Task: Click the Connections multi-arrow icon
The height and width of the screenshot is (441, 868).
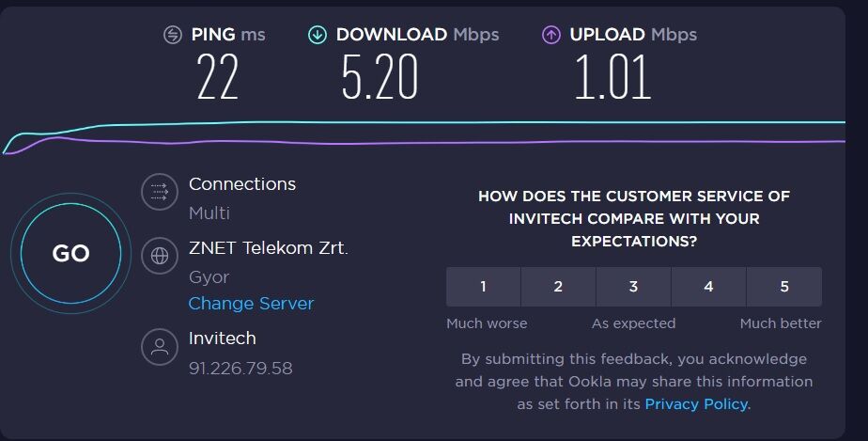Action: (x=160, y=192)
